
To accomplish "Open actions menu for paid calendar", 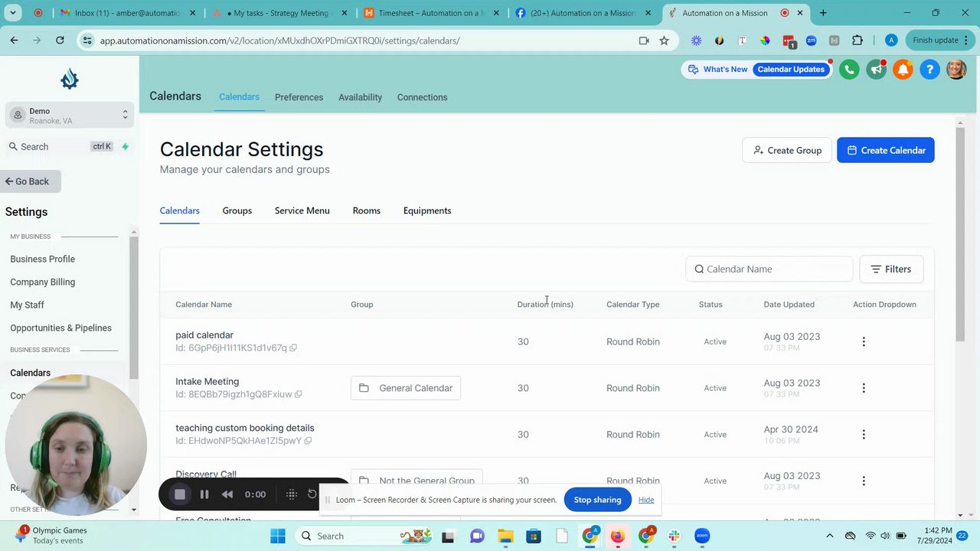I will point(864,341).
